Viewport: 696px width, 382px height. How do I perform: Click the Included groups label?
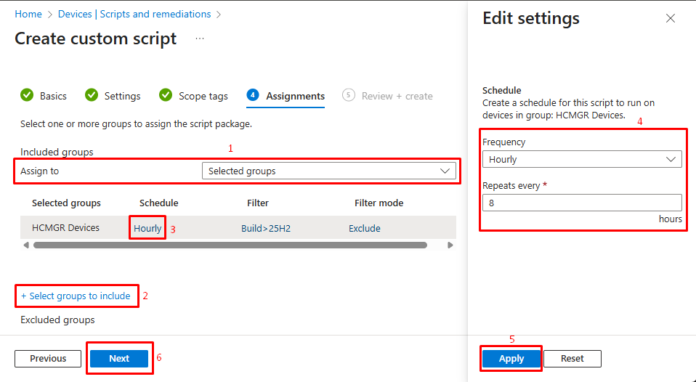click(57, 152)
